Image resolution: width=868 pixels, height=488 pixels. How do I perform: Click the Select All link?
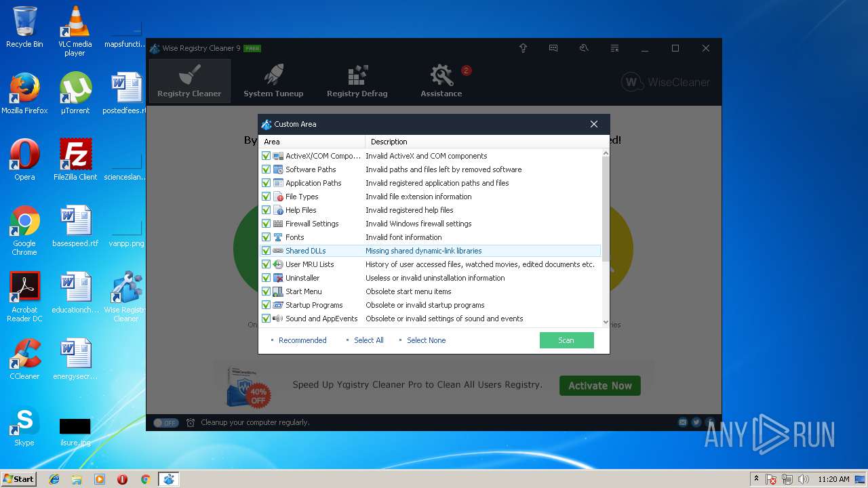368,340
